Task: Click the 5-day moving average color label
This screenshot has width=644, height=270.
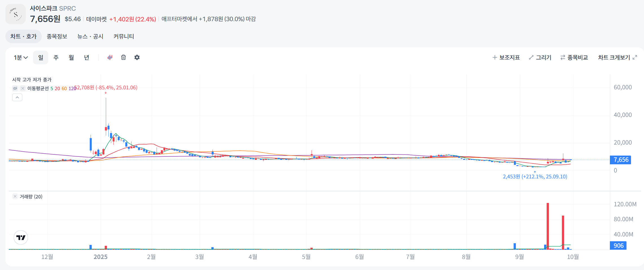Action: point(52,88)
